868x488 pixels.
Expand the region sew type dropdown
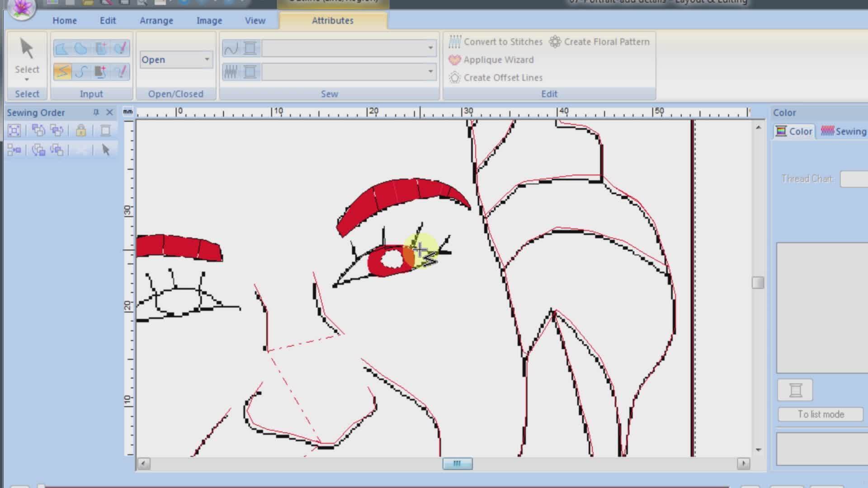430,71
